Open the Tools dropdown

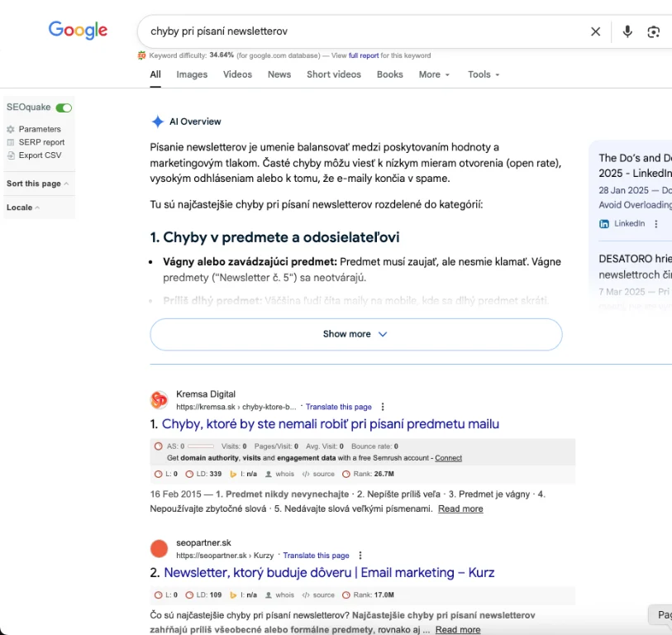[484, 74]
